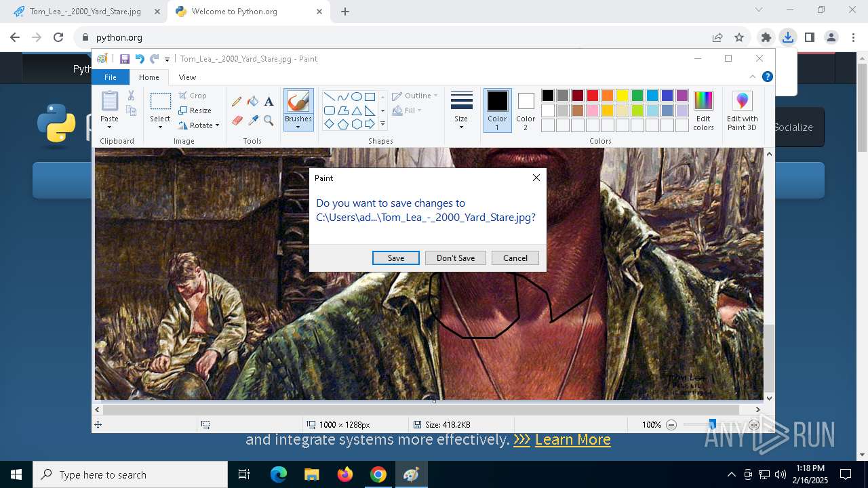Click the Save icon in quick access toolbar
This screenshot has height=488, width=868.
(x=125, y=59)
